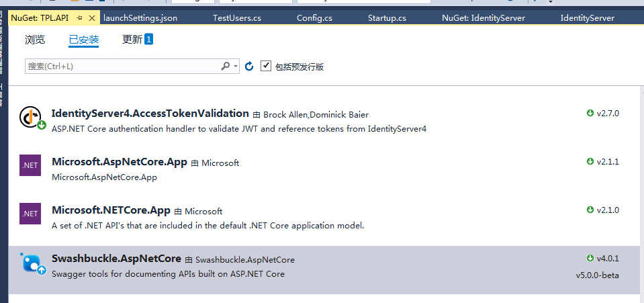Pin the NuGet: TPL.API tab

coord(80,18)
